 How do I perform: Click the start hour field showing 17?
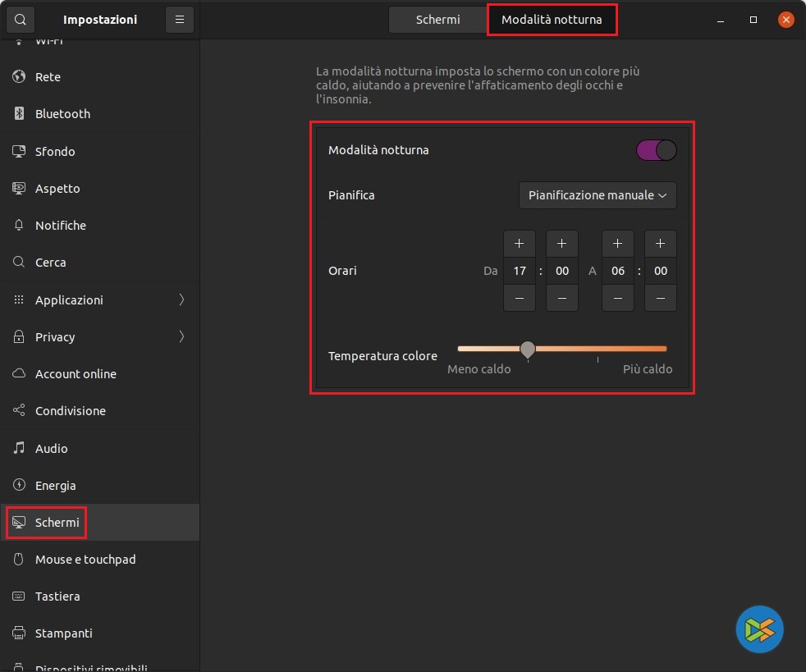coord(519,271)
